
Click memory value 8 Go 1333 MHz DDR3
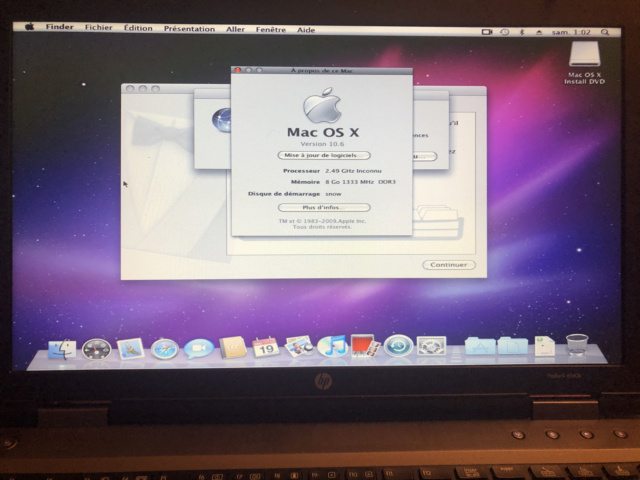tap(360, 182)
